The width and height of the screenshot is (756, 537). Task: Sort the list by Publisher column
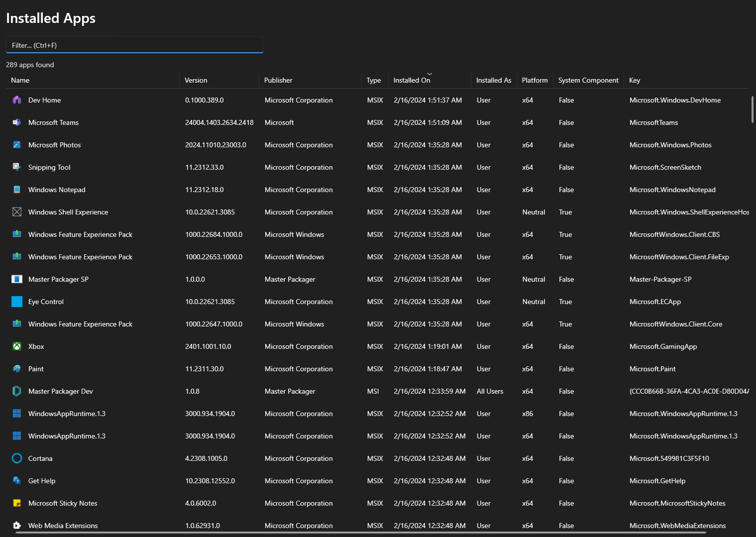pos(310,80)
